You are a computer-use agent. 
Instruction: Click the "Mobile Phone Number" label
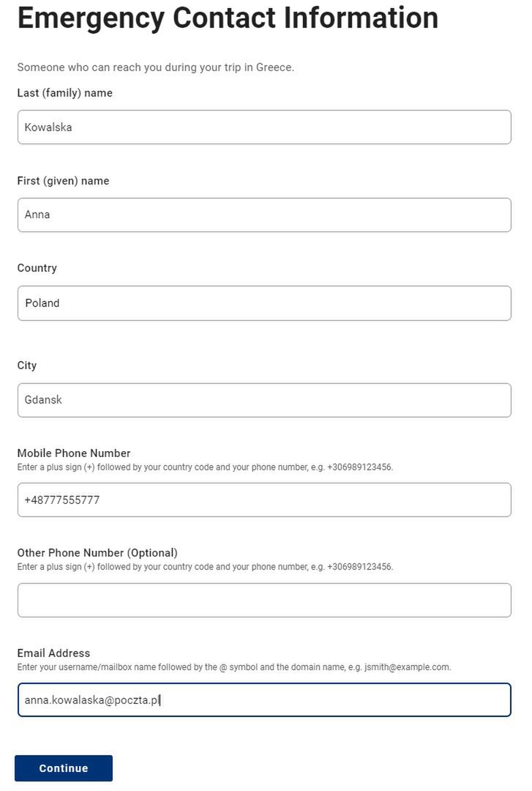74,453
